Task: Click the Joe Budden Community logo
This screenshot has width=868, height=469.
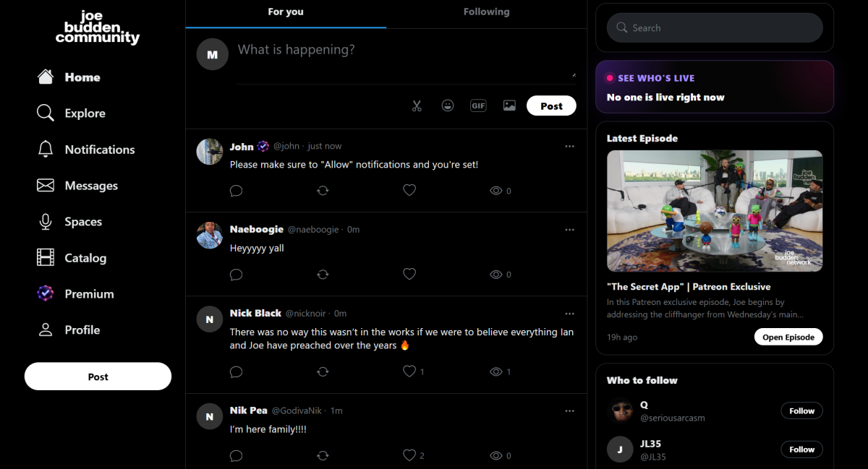Action: pos(98,27)
